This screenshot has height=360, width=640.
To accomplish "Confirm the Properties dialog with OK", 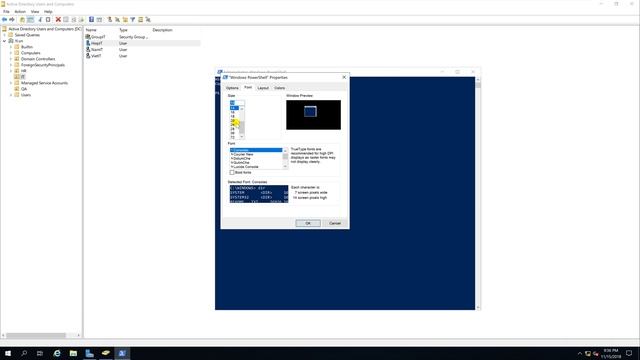I will point(308,223).
